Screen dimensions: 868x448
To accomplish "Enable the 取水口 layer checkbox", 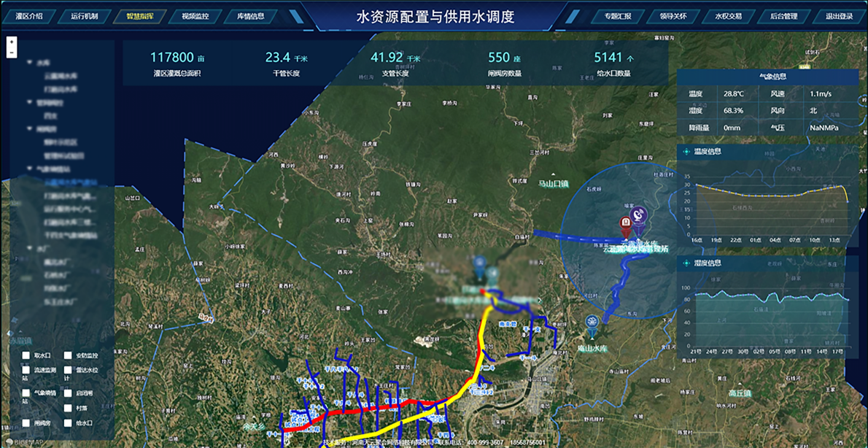I will (26, 355).
